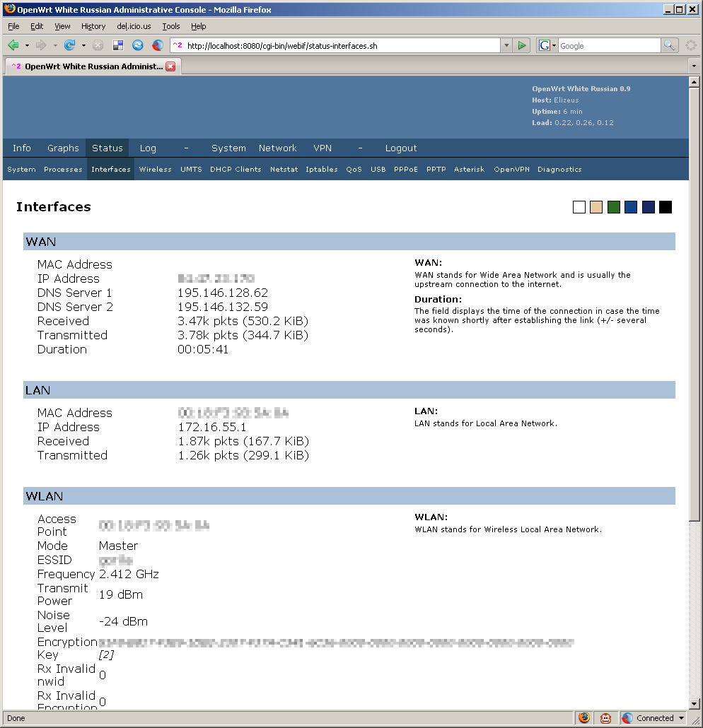Click the search magnifier button

[669, 45]
